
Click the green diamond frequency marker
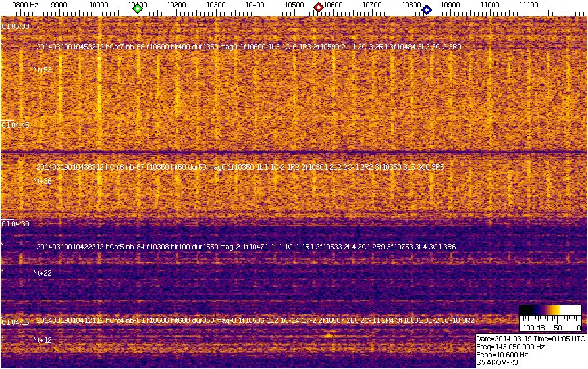click(138, 9)
